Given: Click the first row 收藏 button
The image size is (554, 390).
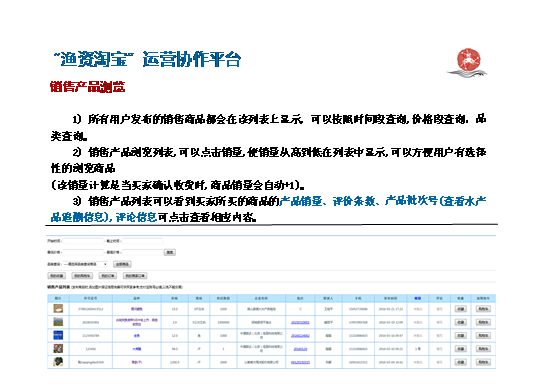Looking at the screenshot, I should pyautogui.click(x=460, y=309).
